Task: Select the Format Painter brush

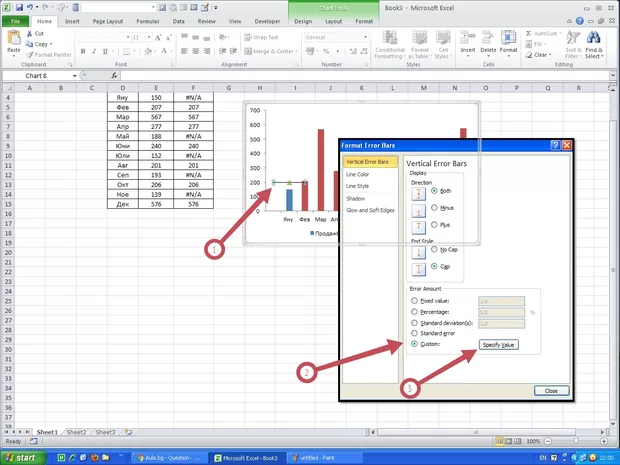Action: [30, 55]
